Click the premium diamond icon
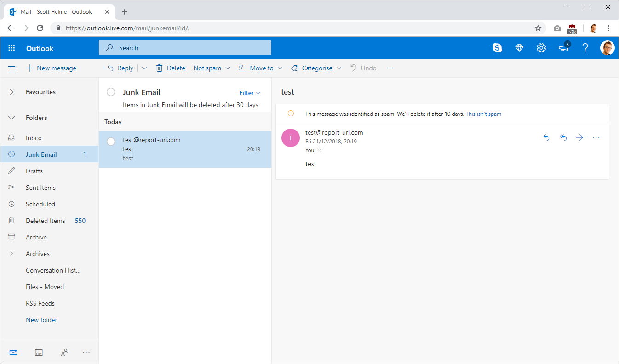 click(x=519, y=48)
